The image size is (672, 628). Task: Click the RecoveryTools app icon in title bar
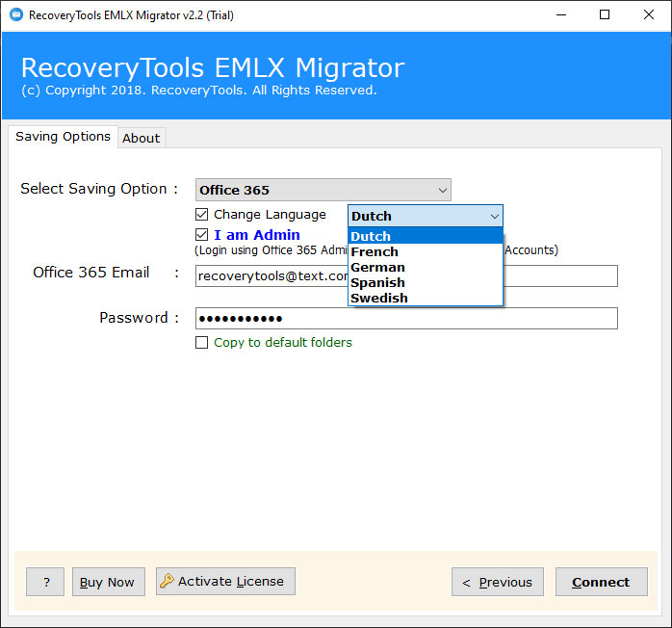click(x=16, y=15)
